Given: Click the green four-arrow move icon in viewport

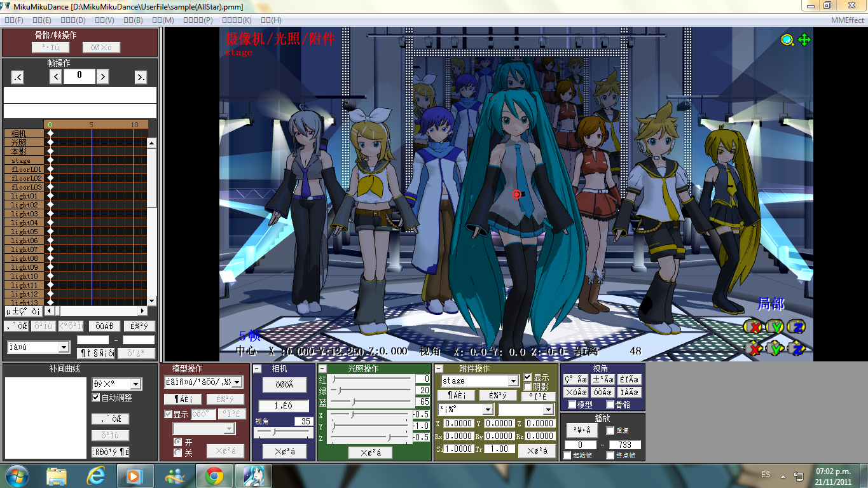Looking at the screenshot, I should click(x=804, y=40).
